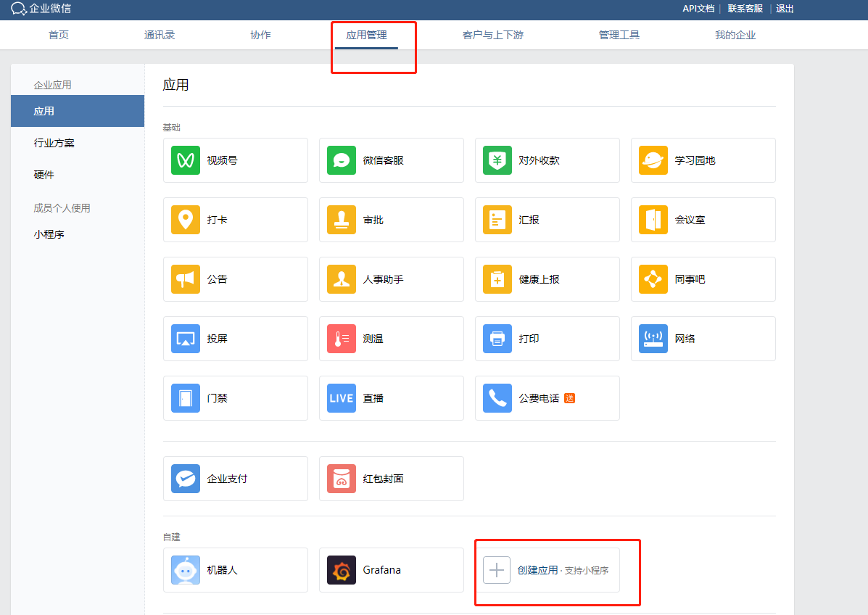
Task: Open the 公费电话 phone icon
Action: tap(497, 398)
